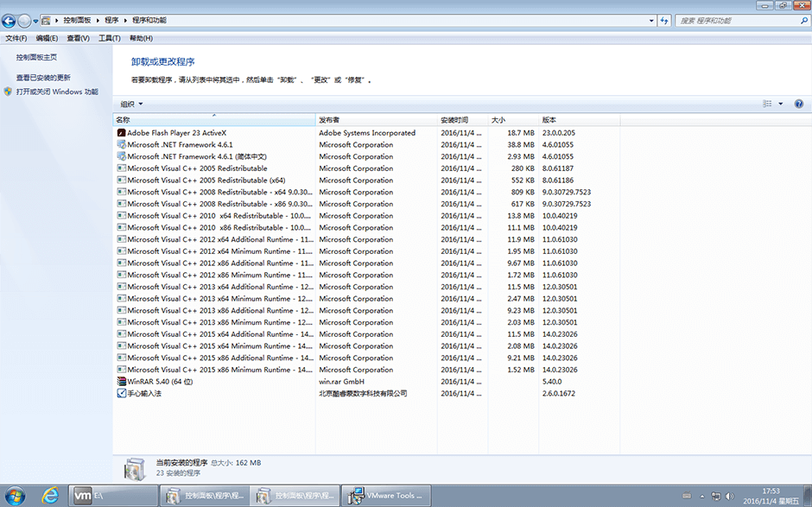The height and width of the screenshot is (507, 812).
Task: Open recent pages dropdown beside forward button
Action: click(35, 22)
